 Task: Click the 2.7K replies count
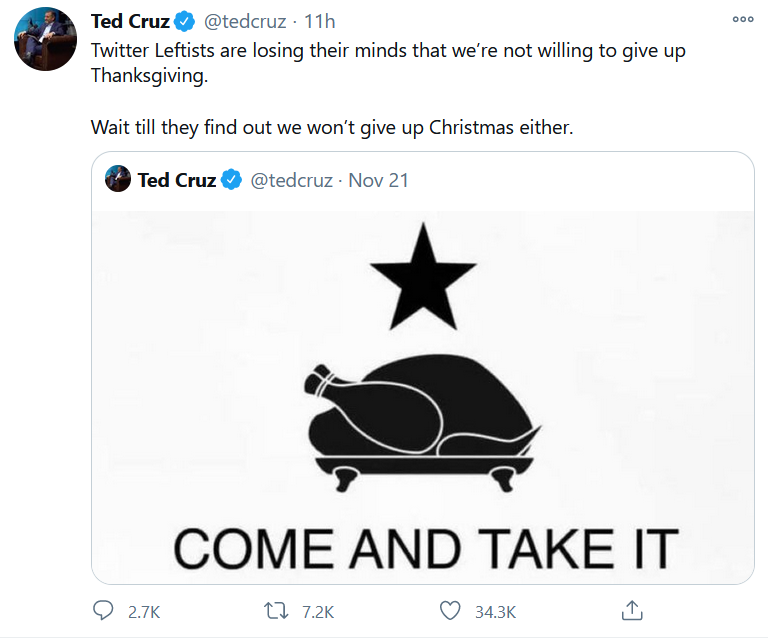144,611
